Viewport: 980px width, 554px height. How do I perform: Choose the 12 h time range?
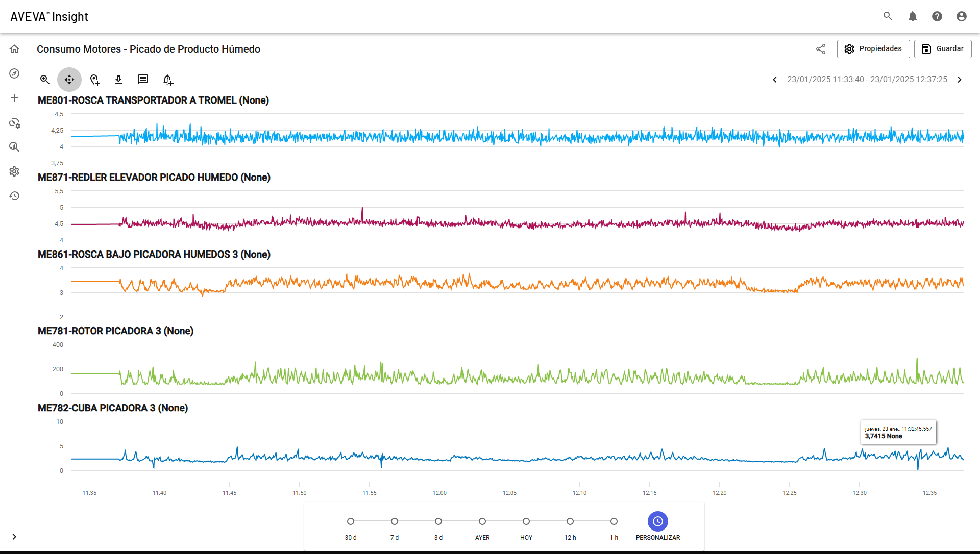coord(570,528)
